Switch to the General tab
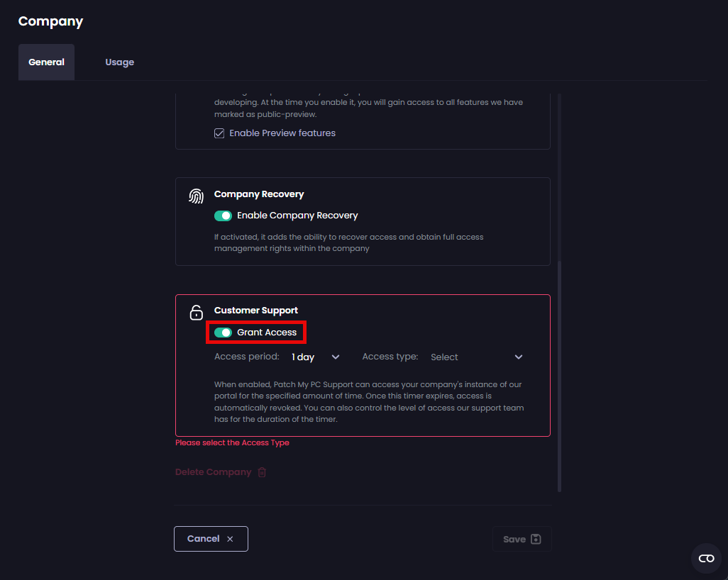The width and height of the screenshot is (728, 580). click(x=46, y=62)
